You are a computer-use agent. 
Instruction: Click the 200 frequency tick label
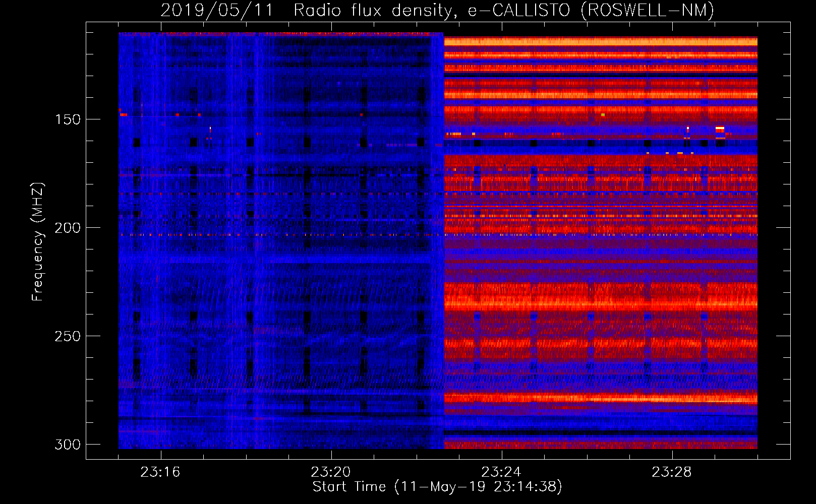coord(68,228)
